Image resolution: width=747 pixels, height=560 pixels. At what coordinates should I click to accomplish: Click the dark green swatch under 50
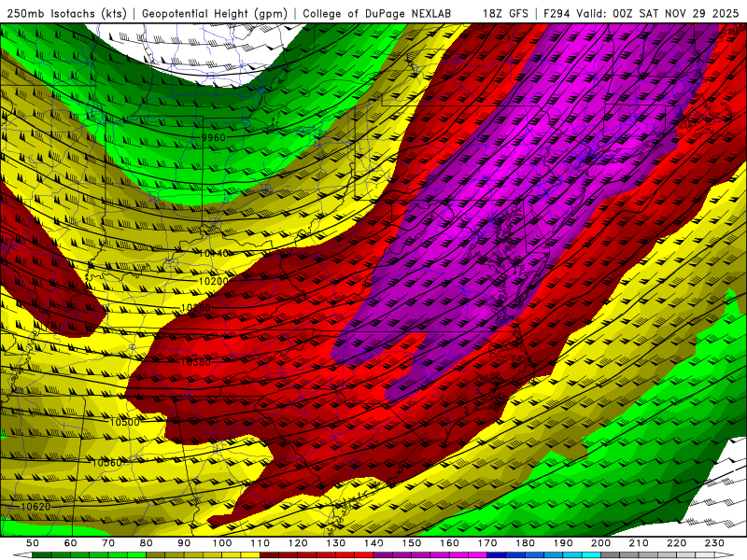tap(41, 554)
